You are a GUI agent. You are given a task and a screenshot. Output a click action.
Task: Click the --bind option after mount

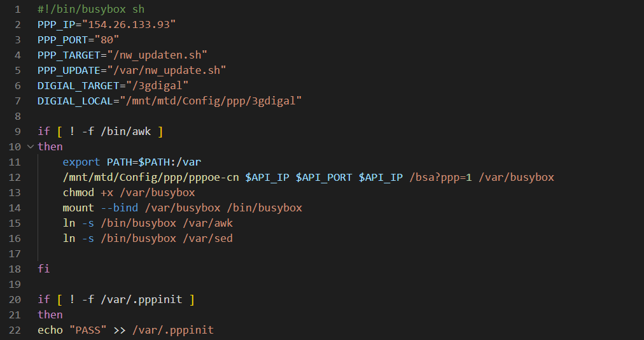[x=120, y=208]
